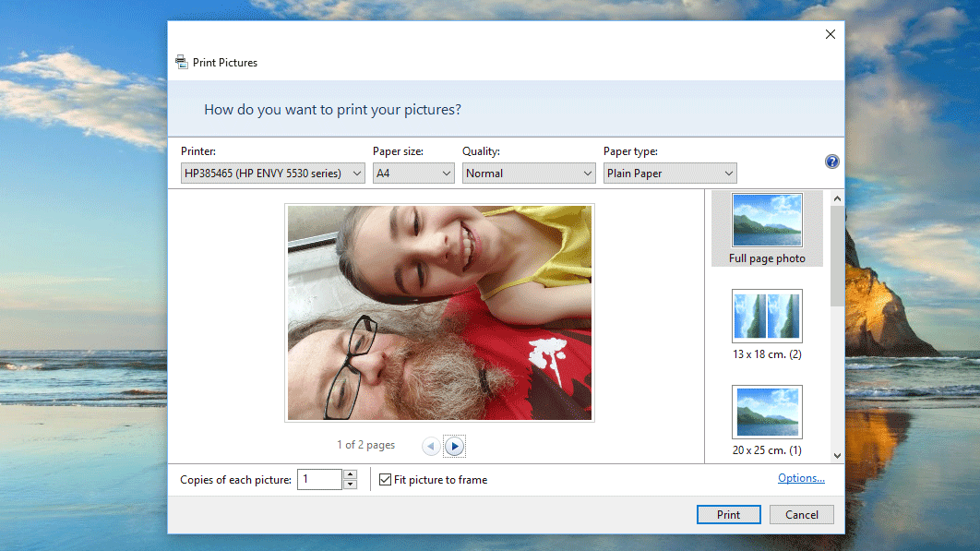Click the Copies of each picture field
Viewport: 980px width, 551px height.
tap(319, 480)
